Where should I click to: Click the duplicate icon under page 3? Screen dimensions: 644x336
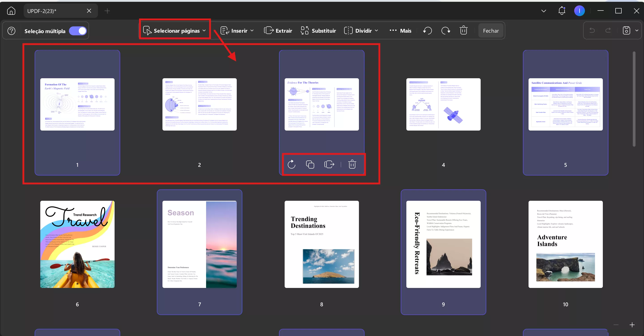point(310,164)
